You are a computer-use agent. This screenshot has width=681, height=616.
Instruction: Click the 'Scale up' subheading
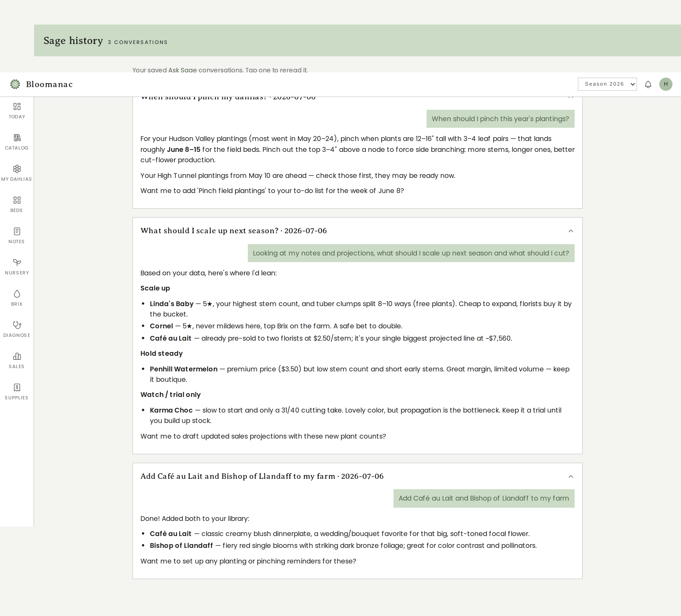(155, 288)
